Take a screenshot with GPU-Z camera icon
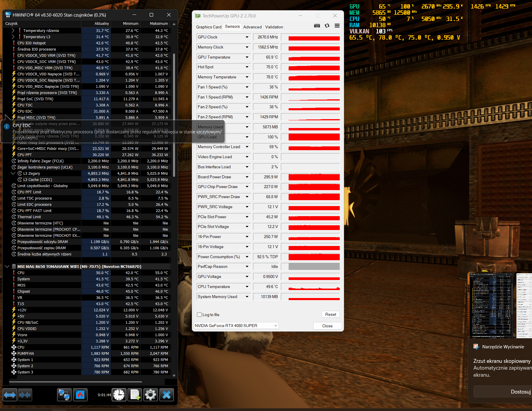This screenshot has height=411, width=532. point(317,26)
